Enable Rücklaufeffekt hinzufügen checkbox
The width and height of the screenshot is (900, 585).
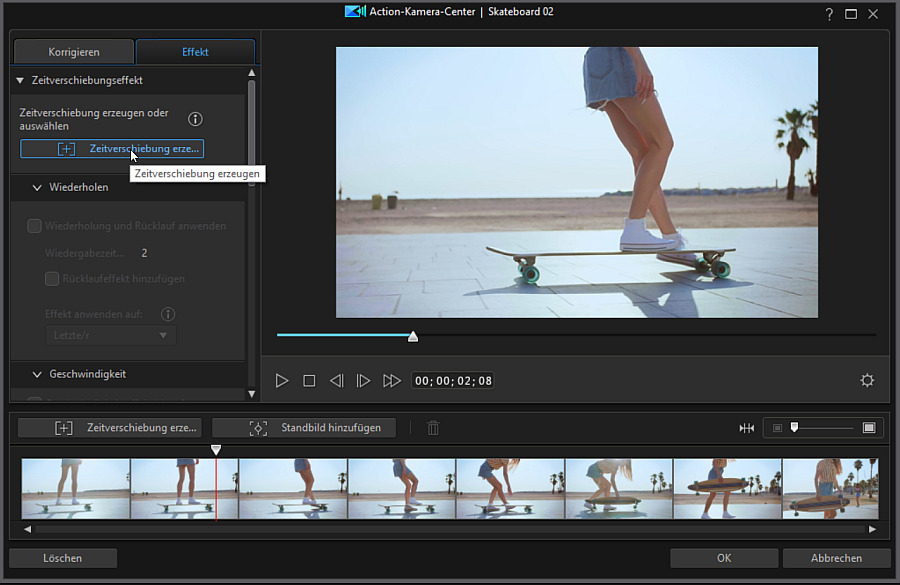[x=53, y=279]
